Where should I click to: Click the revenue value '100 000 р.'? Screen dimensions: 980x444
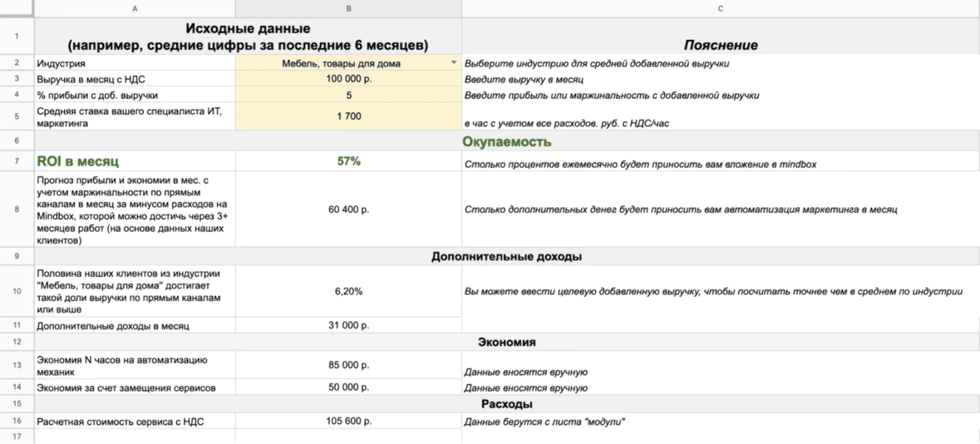coord(349,78)
